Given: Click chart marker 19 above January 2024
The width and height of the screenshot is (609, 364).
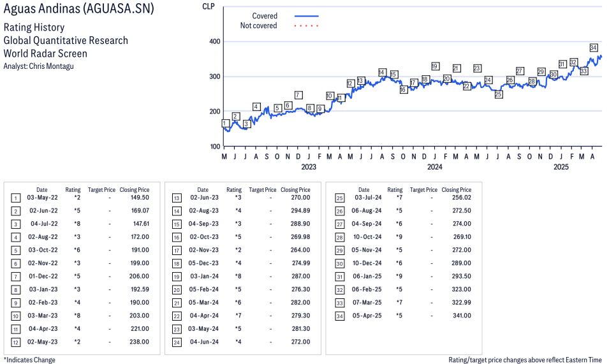Looking at the screenshot, I should [435, 66].
